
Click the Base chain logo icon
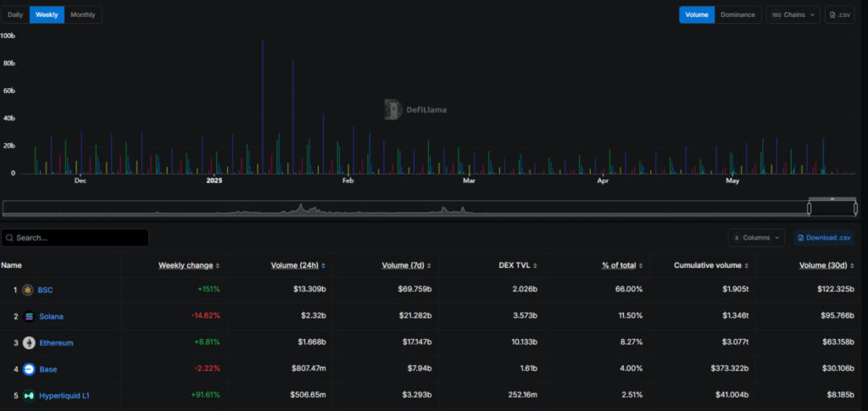[x=29, y=369]
